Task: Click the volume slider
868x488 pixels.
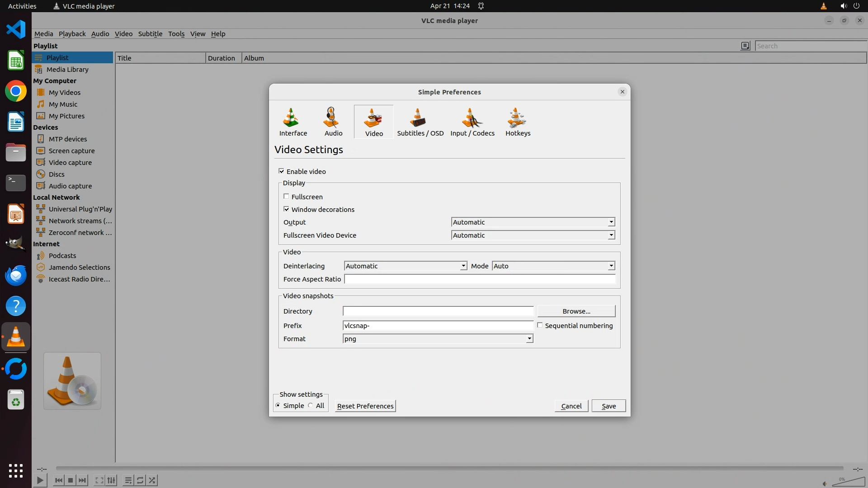Action: tap(848, 482)
